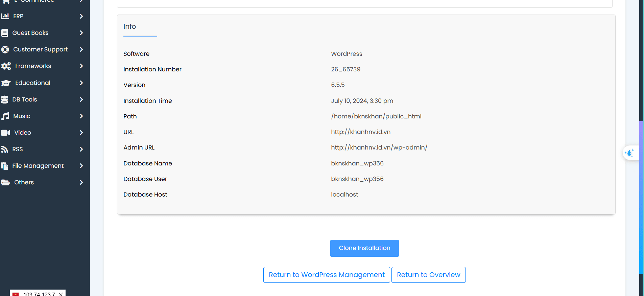
Task: Click the ERP bar chart icon
Action: (x=5, y=16)
